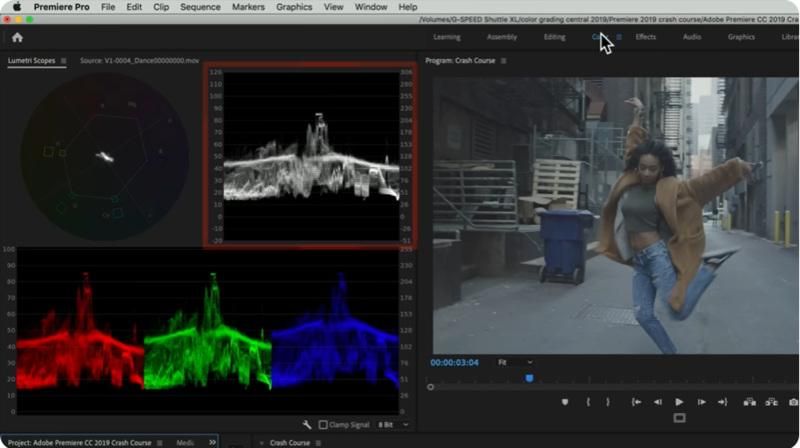Open the Apple menu
The width and height of the screenshot is (800, 448).
click(17, 7)
